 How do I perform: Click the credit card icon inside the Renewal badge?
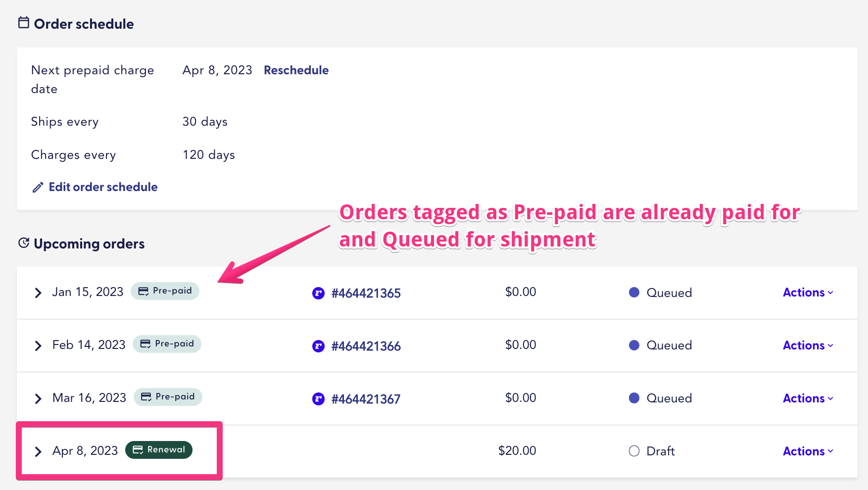137,450
